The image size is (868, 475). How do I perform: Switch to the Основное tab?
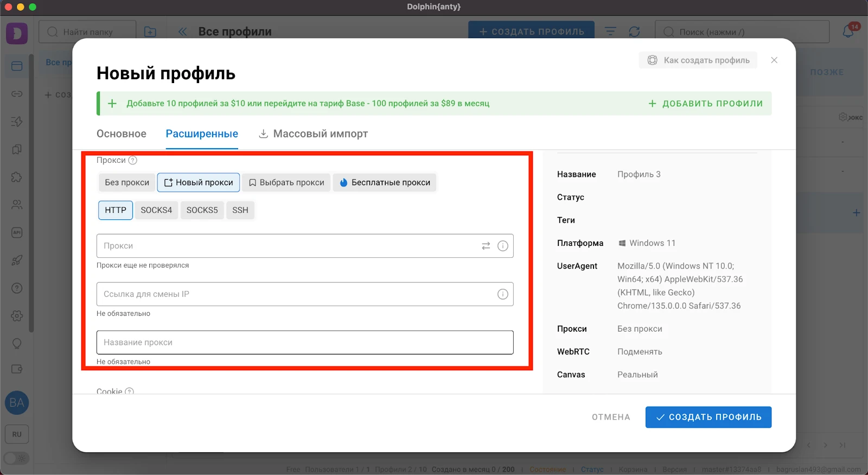(x=122, y=134)
